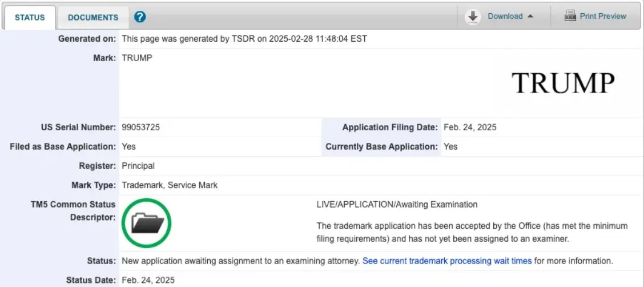644x287 pixels.
Task: Open the blue help question mark icon
Action: pos(140,17)
